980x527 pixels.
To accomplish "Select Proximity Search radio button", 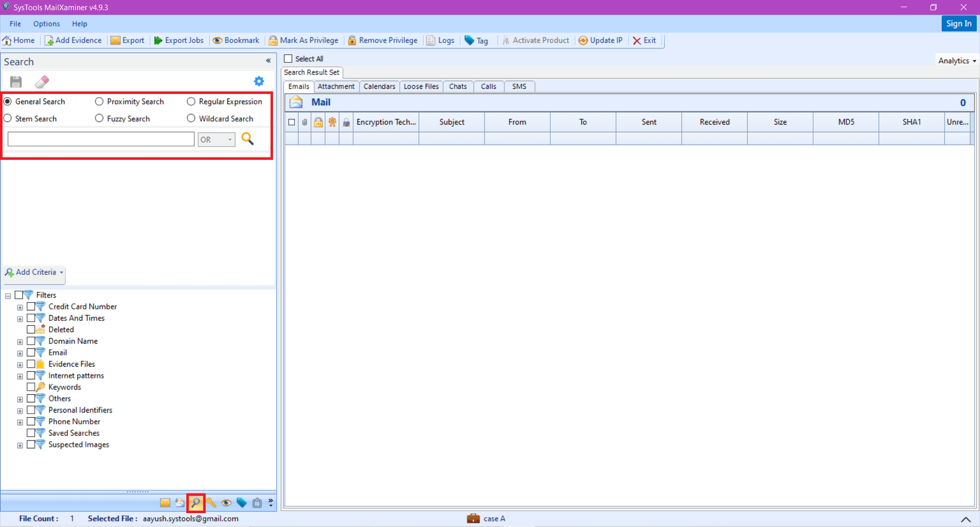I will (x=99, y=102).
